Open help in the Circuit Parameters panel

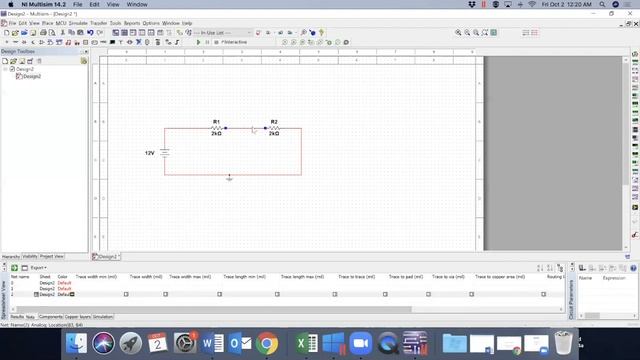tap(633, 268)
